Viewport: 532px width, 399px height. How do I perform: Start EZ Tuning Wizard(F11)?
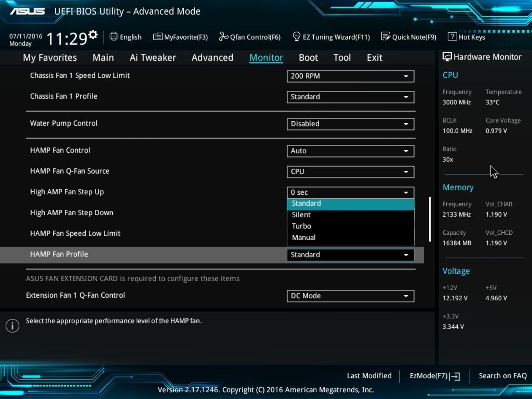tap(331, 37)
